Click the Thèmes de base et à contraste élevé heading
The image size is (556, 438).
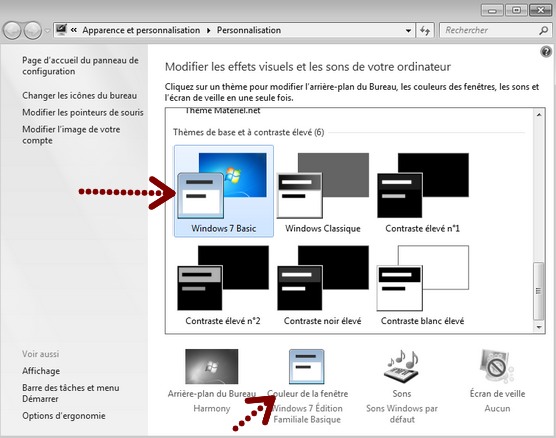tap(248, 132)
